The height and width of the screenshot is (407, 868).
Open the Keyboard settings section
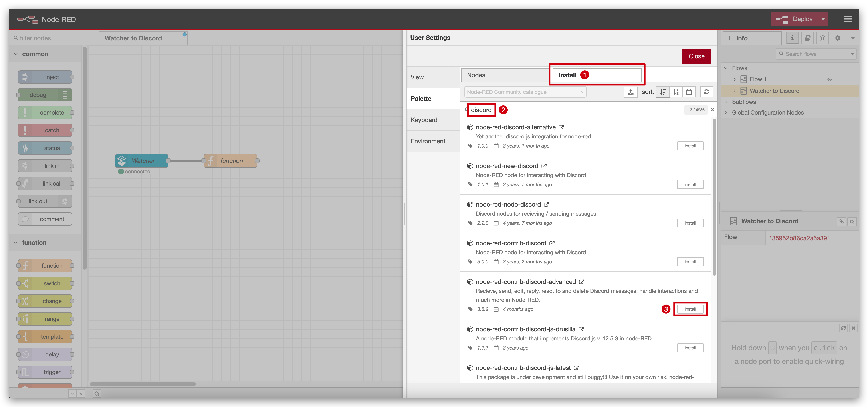tap(433, 120)
